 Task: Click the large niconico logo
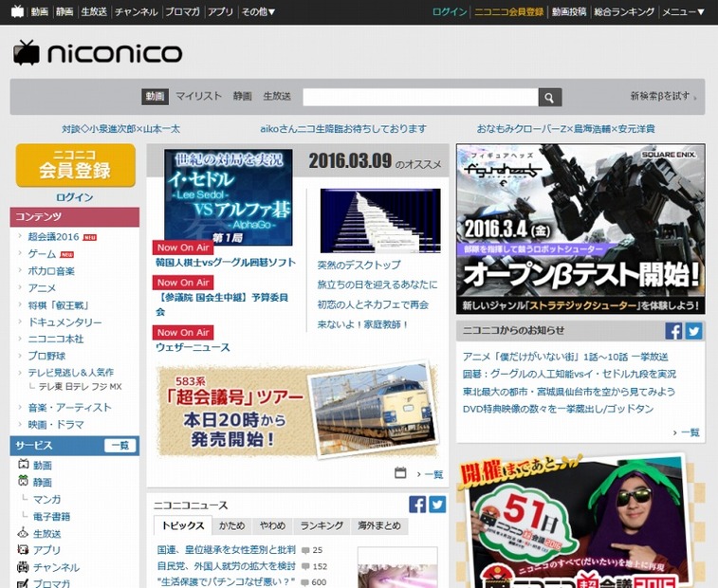pos(98,53)
